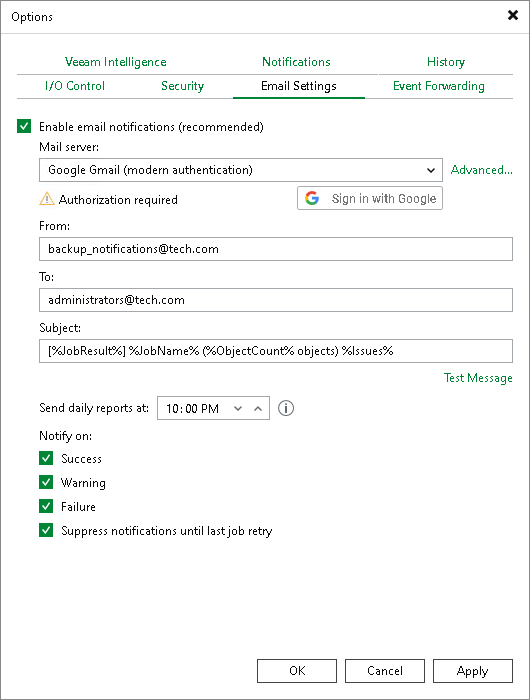Go to the Security tab
Image resolution: width=530 pixels, height=700 pixels.
point(182,86)
